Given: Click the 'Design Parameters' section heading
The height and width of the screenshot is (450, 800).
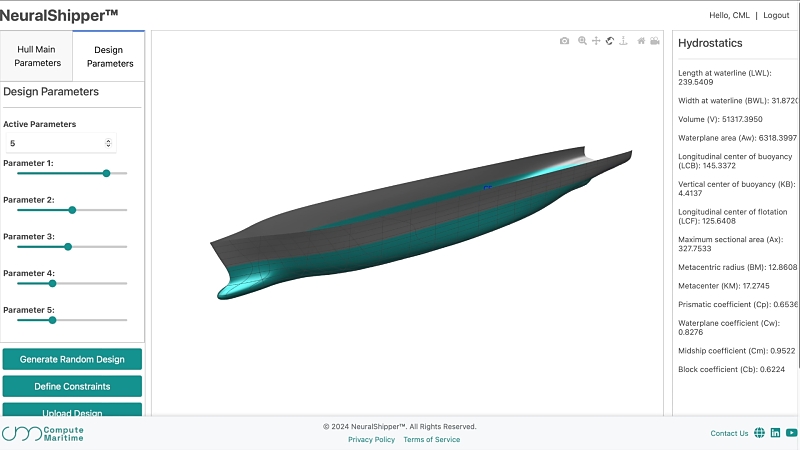Looking at the screenshot, I should [x=51, y=92].
